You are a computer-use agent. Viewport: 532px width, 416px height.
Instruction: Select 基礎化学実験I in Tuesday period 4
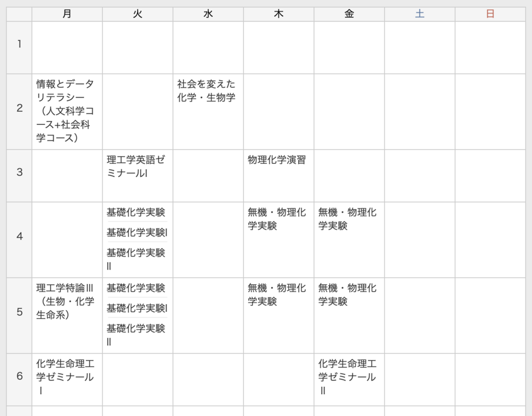point(136,233)
